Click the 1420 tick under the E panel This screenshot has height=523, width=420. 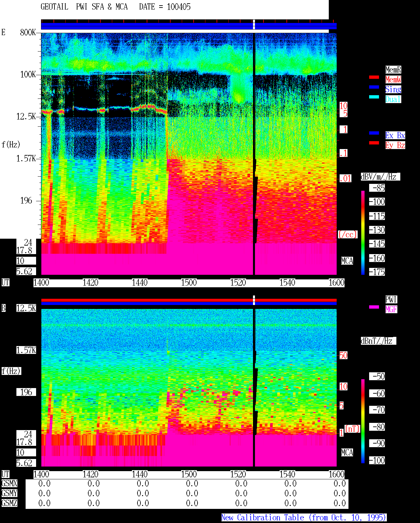click(x=90, y=282)
